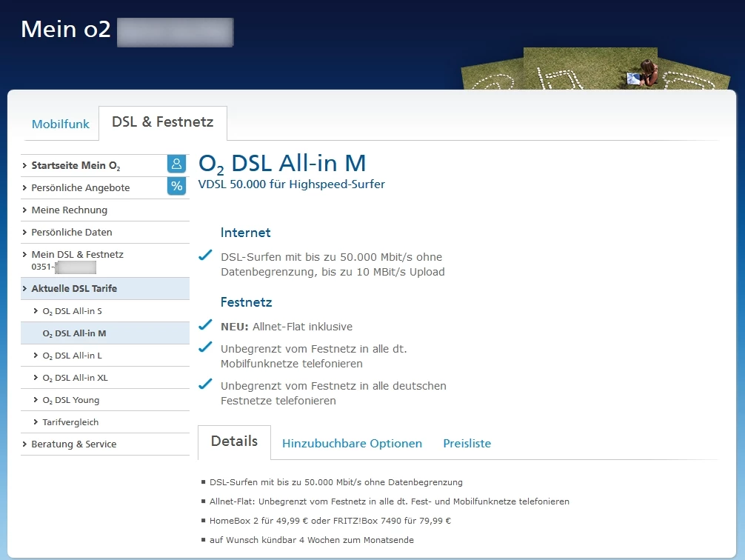Click chevron next to Aktuelle DSL Tarife
This screenshot has height=560, width=745.
pos(24,289)
